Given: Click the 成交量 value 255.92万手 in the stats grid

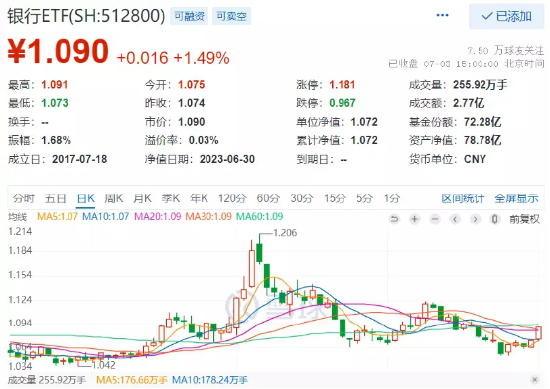Looking at the screenshot, I should point(480,85).
